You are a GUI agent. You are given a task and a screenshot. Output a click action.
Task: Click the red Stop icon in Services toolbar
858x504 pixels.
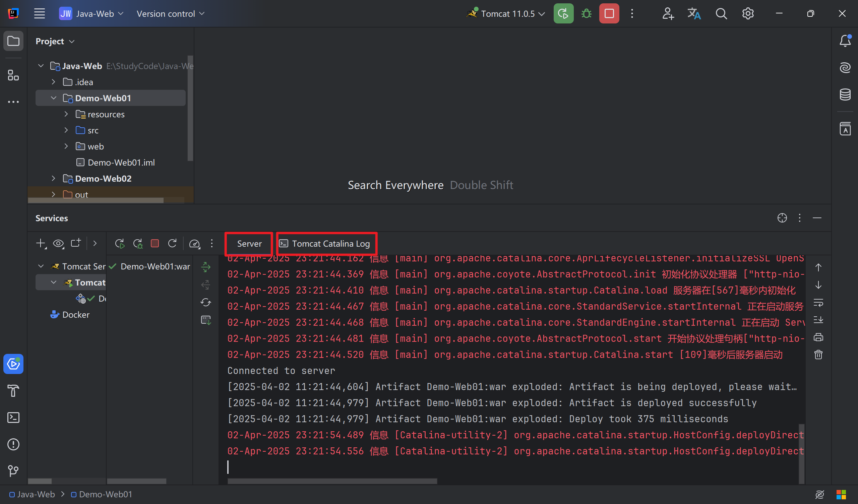155,244
